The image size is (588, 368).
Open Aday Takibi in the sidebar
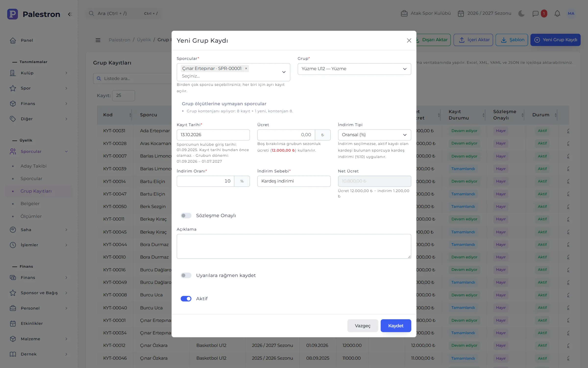point(34,166)
